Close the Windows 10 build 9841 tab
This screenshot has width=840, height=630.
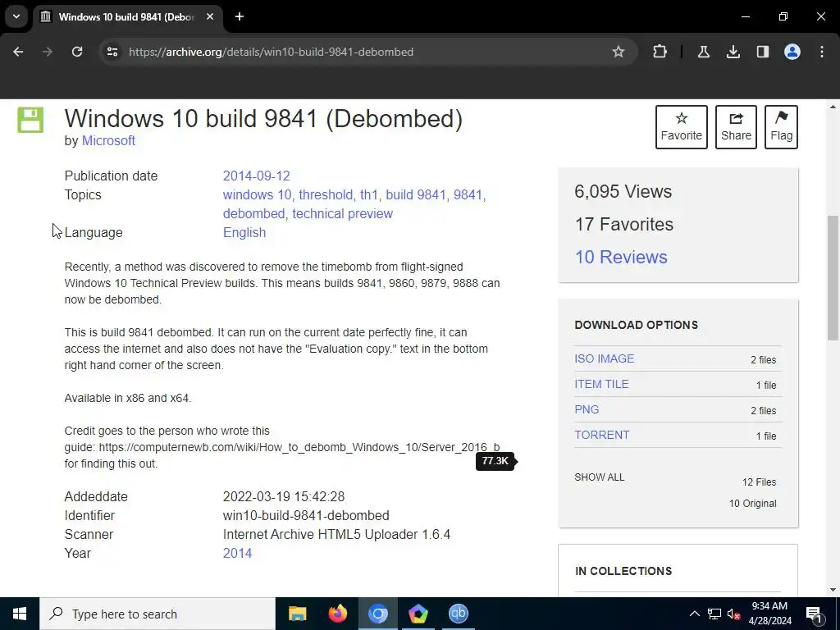(210, 16)
